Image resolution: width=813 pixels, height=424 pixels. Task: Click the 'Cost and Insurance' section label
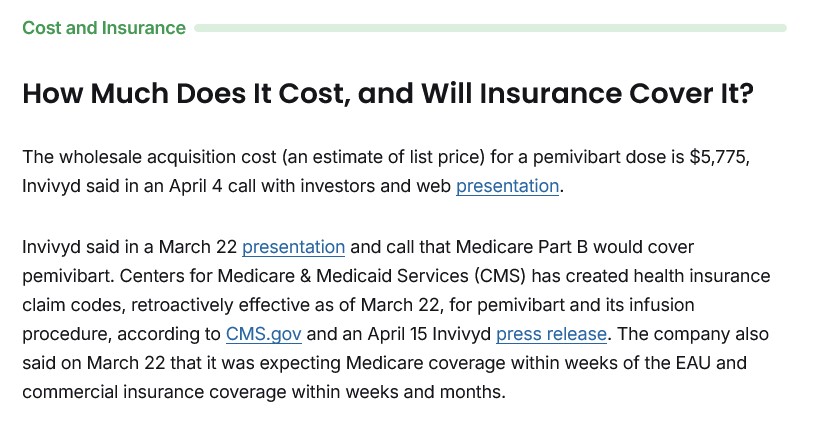pos(104,28)
